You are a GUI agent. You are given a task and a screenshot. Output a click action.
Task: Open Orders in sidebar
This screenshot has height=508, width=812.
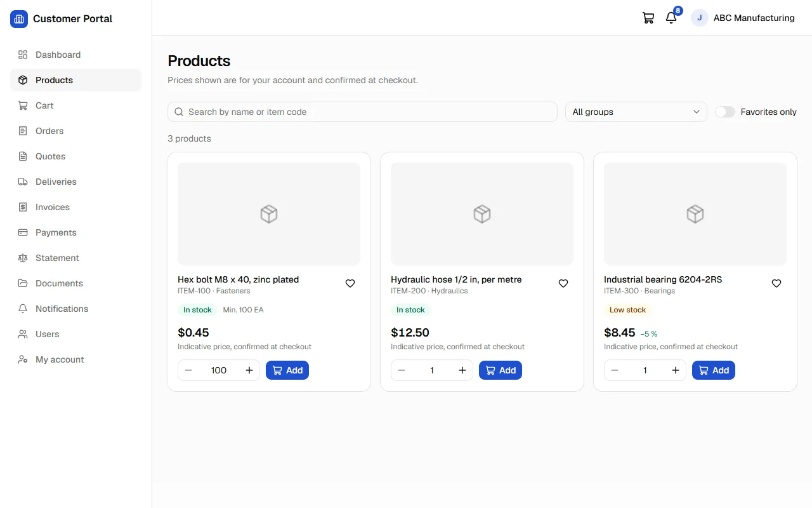pos(75,131)
